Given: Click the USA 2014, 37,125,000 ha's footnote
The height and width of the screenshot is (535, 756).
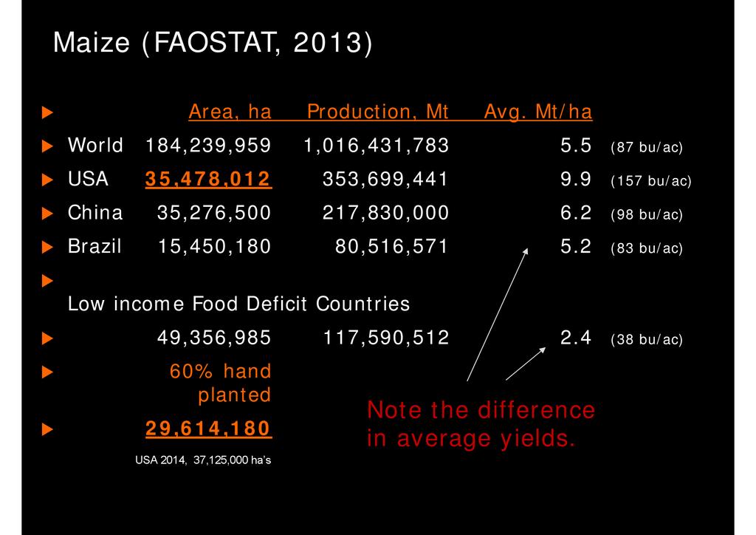Looking at the screenshot, I should 203,460.
